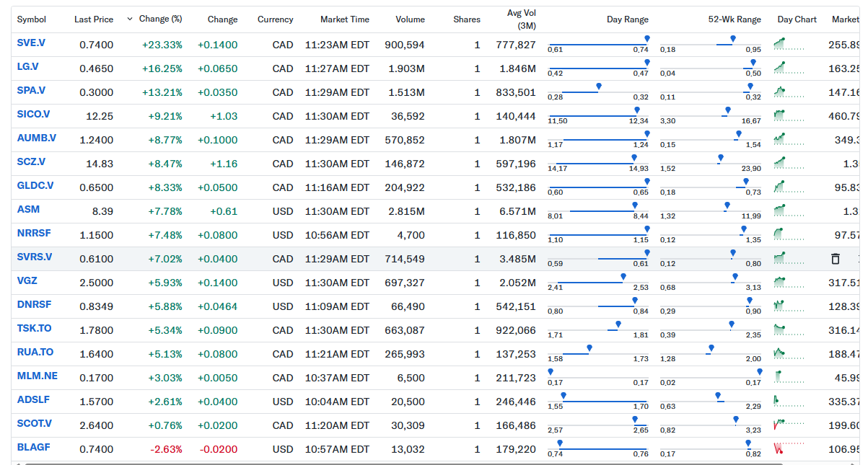Open the SVE.V symbol link
The height and width of the screenshot is (465, 868).
click(31, 43)
